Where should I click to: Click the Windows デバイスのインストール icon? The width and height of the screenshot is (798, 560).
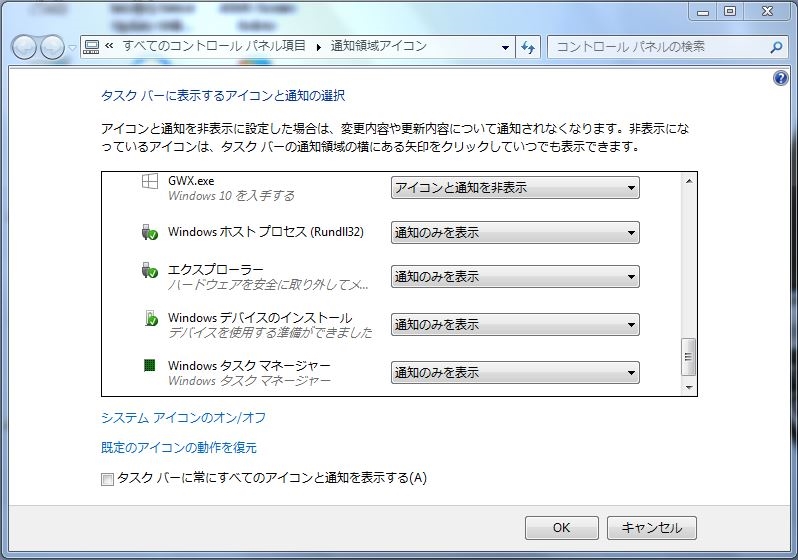point(151,318)
